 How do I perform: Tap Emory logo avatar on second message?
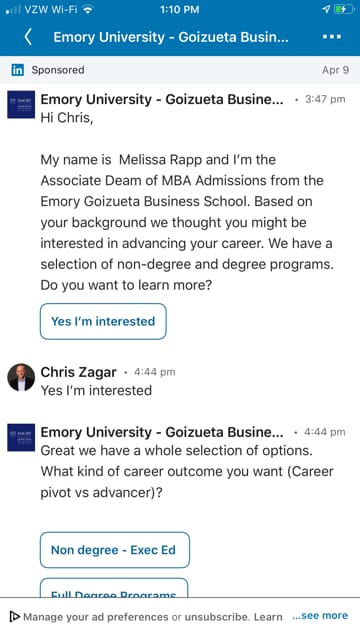(x=21, y=437)
